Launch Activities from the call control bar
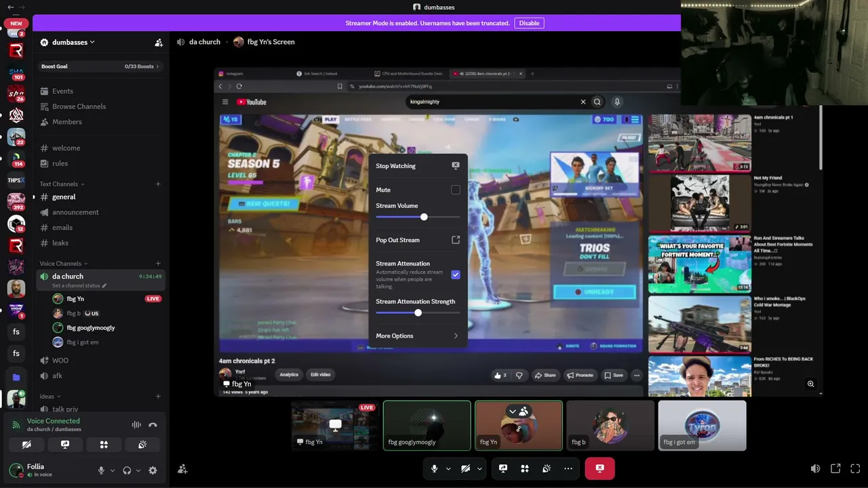Image resolution: width=868 pixels, height=488 pixels. pyautogui.click(x=525, y=468)
